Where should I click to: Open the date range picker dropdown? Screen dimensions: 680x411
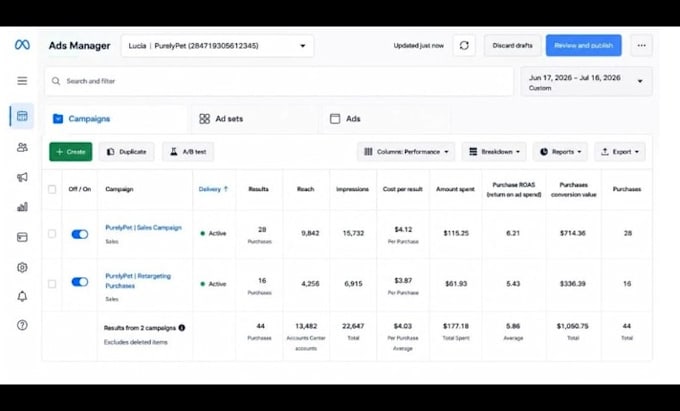coord(586,82)
